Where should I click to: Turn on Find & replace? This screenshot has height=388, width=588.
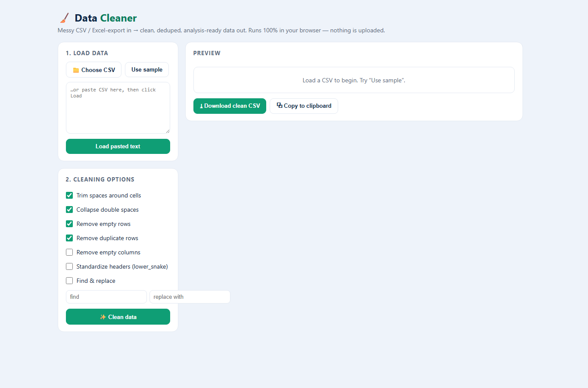point(69,281)
